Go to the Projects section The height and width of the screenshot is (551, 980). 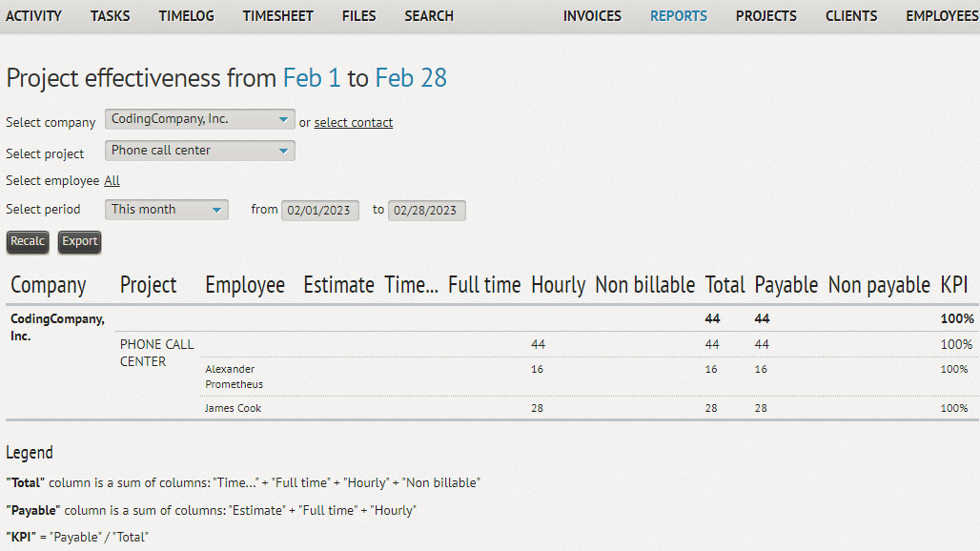click(766, 16)
